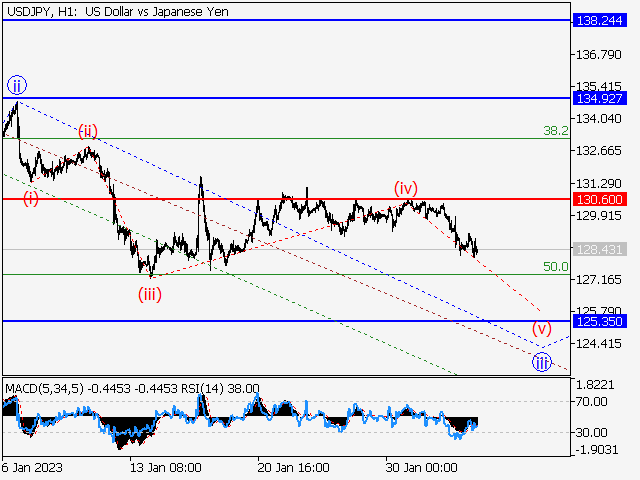
Task: Click the 129.915 price axis value
Action: point(598,216)
